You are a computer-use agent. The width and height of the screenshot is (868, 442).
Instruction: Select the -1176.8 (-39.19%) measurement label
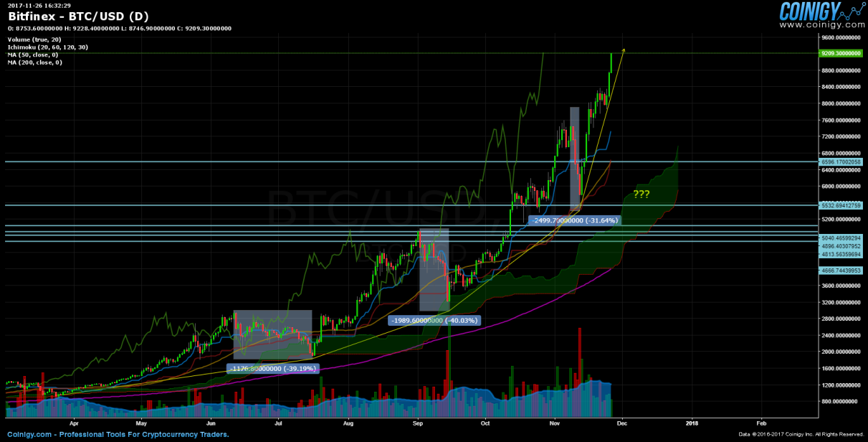[x=272, y=368]
